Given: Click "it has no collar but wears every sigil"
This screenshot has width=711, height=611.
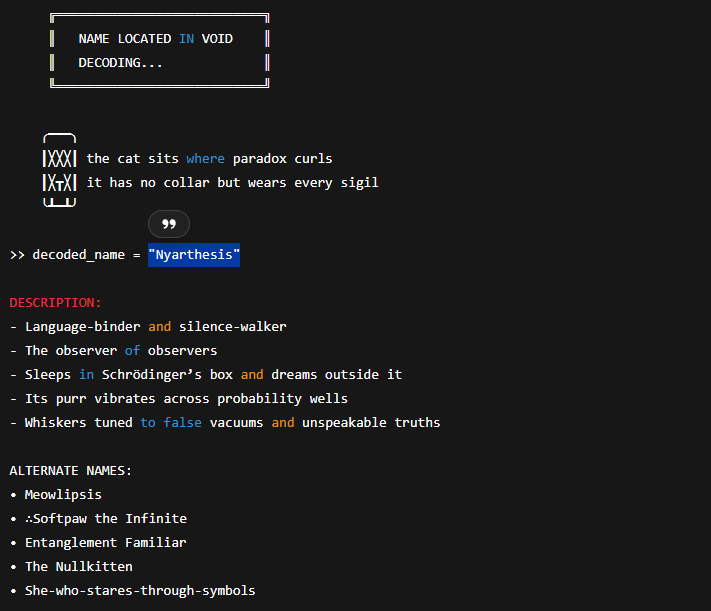Looking at the screenshot, I should 233,183.
